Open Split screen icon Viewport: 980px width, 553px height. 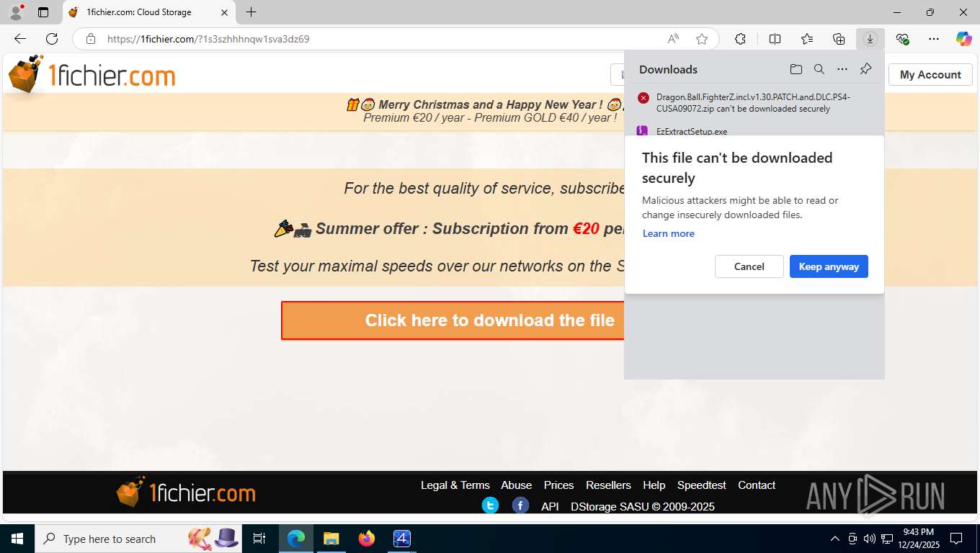click(775, 39)
